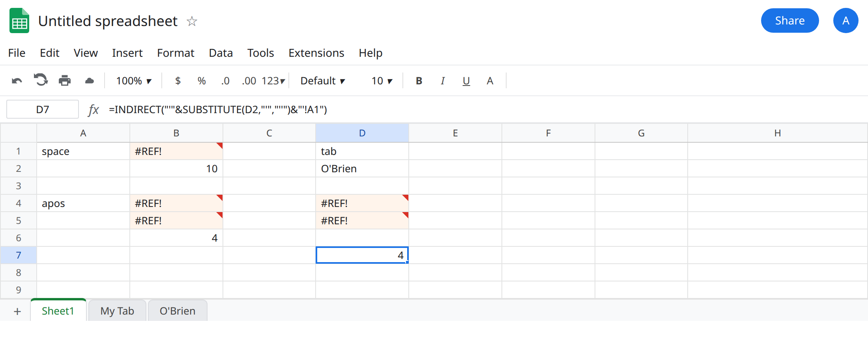Screen dimensions: 868x339
Task: Click the cloud icon in the toolbar
Action: pos(90,81)
